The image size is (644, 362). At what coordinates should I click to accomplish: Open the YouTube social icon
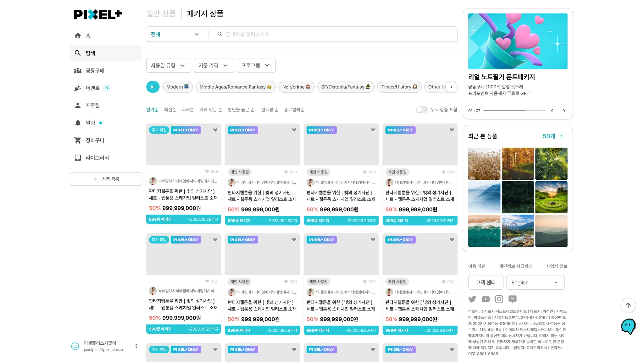[486, 299]
